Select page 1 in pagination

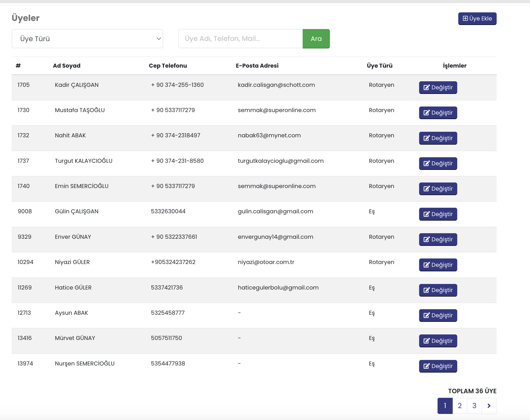click(x=445, y=406)
